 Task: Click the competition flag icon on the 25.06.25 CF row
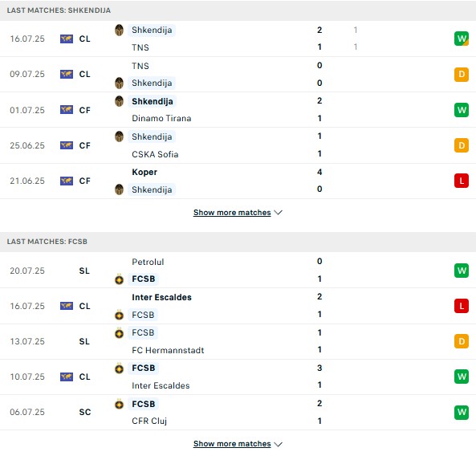click(x=67, y=145)
